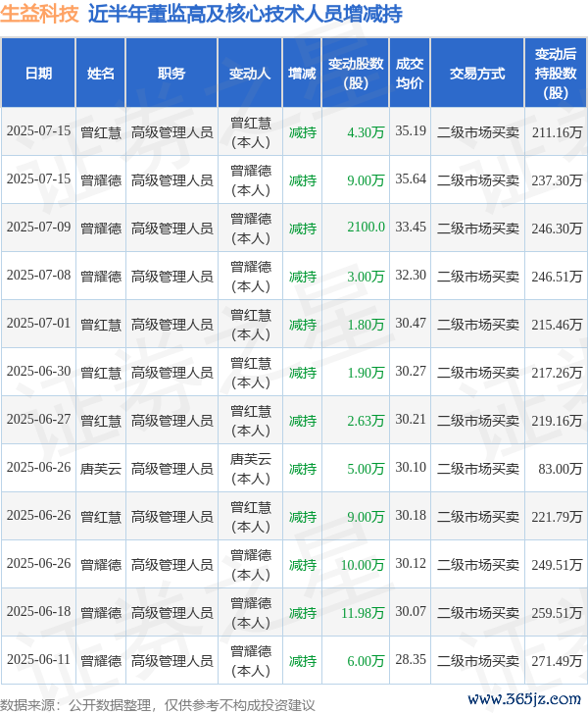Click the 姓名 column header
The width and height of the screenshot is (588, 714).
point(101,74)
